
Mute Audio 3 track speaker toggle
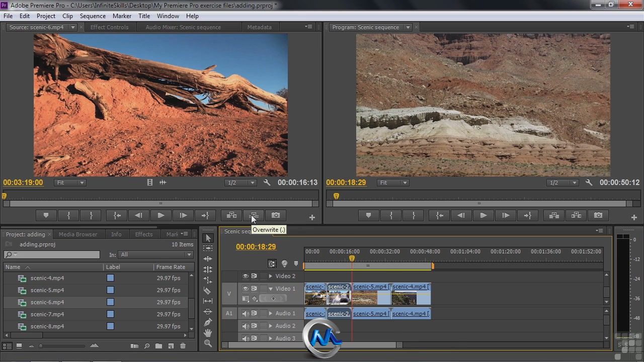246,338
